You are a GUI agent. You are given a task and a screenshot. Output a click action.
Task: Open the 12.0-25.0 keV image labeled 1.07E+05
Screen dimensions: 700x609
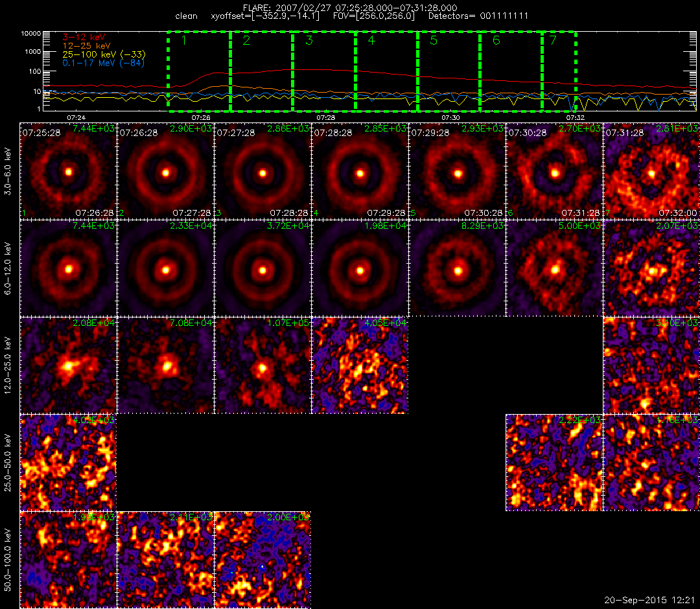[262, 365]
